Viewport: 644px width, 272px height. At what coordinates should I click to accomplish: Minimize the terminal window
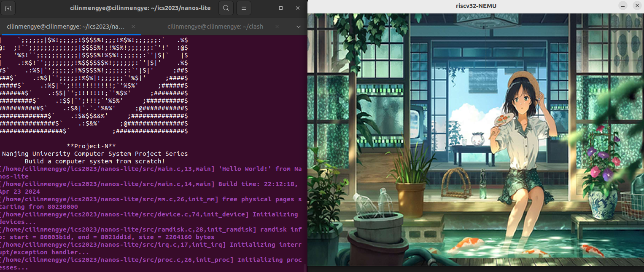click(264, 8)
